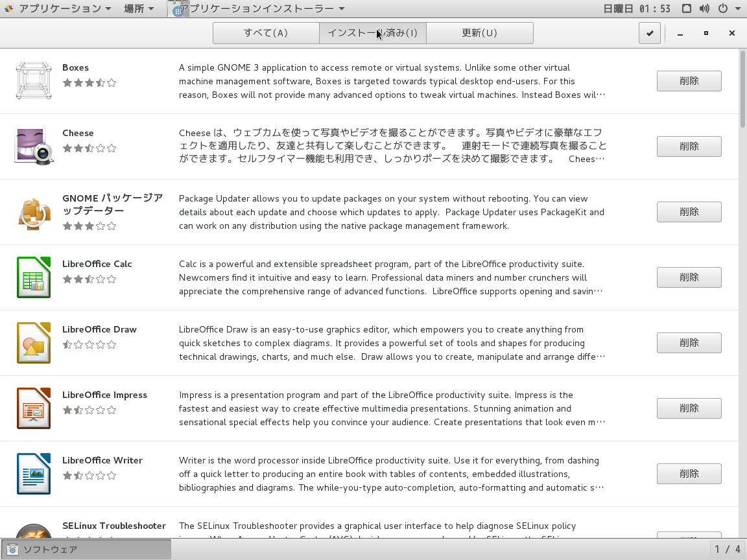Click the checkmark selection icon in header
The width and height of the screenshot is (747, 560).
tap(649, 33)
